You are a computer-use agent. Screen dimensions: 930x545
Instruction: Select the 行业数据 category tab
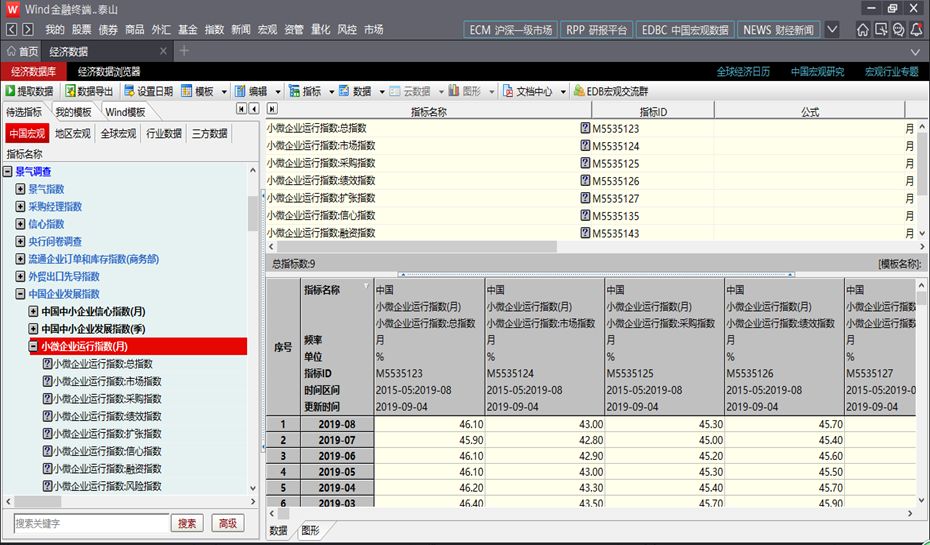point(164,133)
